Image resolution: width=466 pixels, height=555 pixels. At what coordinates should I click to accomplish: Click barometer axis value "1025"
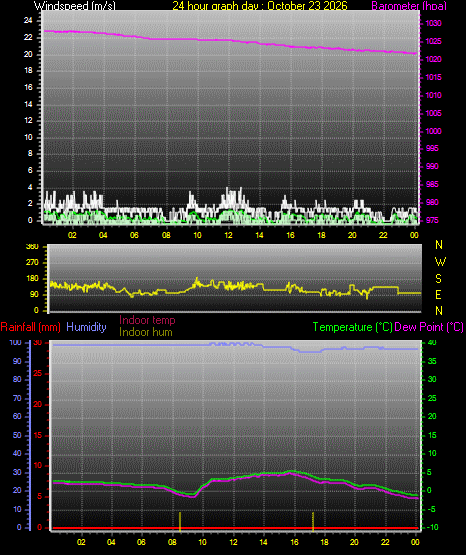tap(433, 41)
